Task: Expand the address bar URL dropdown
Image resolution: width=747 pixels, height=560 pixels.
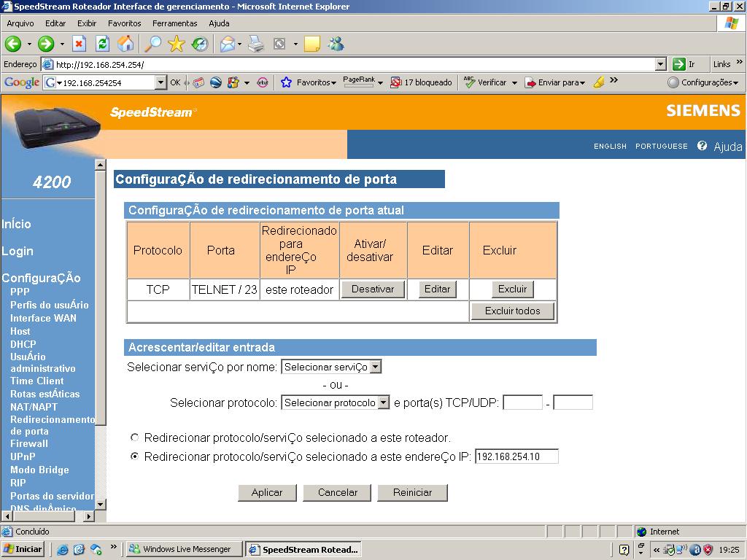Action: pos(661,64)
